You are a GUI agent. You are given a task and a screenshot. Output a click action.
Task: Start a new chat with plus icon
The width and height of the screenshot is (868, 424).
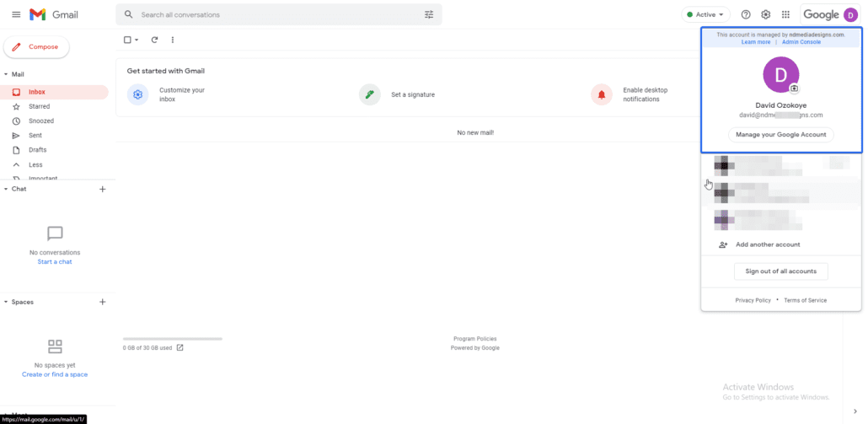pyautogui.click(x=102, y=190)
